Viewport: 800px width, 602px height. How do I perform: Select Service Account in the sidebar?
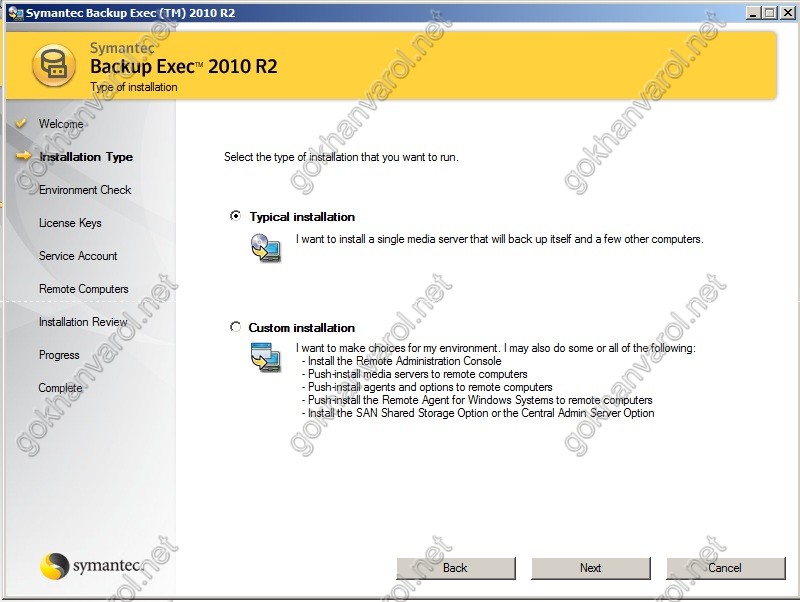pyautogui.click(x=78, y=256)
